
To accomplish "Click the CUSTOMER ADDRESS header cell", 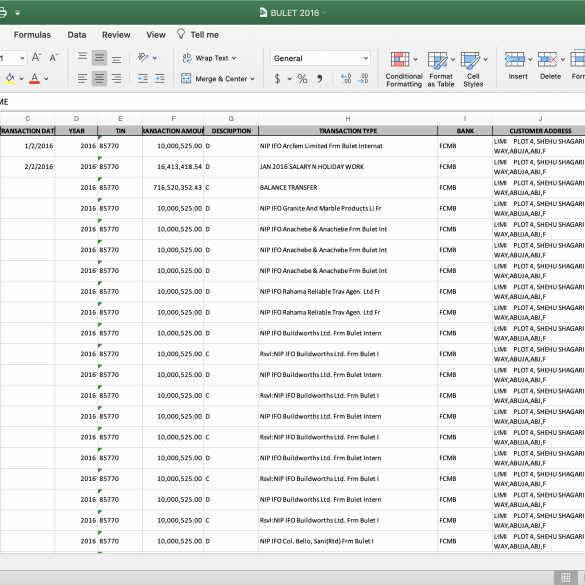I will 539,131.
